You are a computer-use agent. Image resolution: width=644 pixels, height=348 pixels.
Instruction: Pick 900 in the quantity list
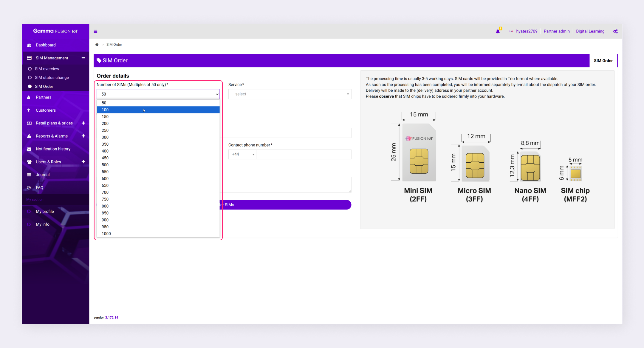[x=158, y=220]
